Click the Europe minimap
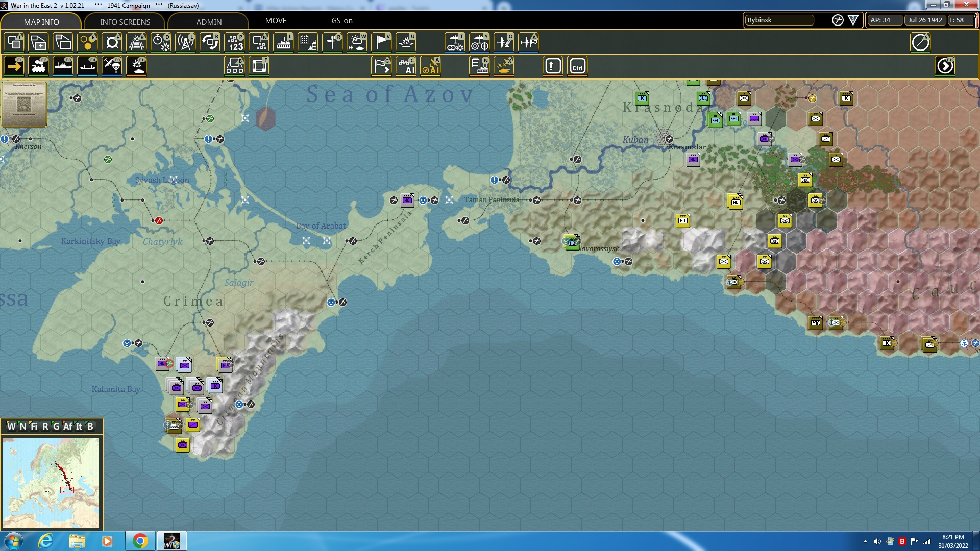Viewport: 980px width, 551px height. click(51, 483)
